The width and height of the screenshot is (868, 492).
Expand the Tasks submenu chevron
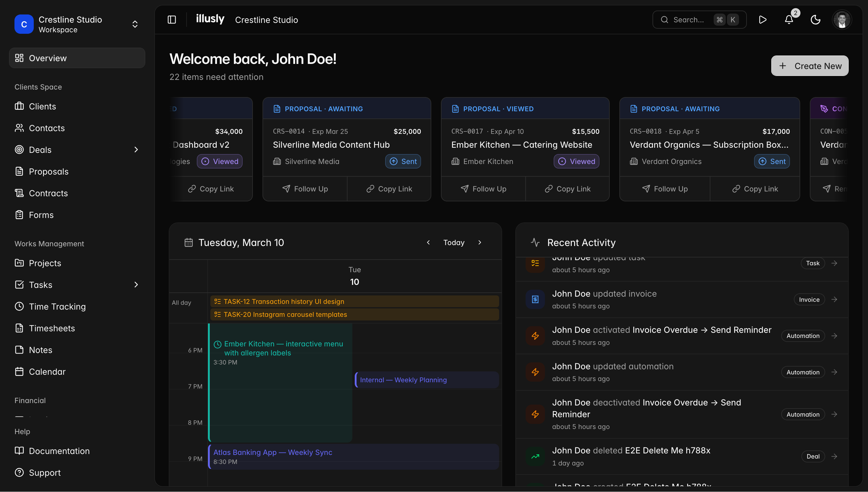(x=136, y=285)
